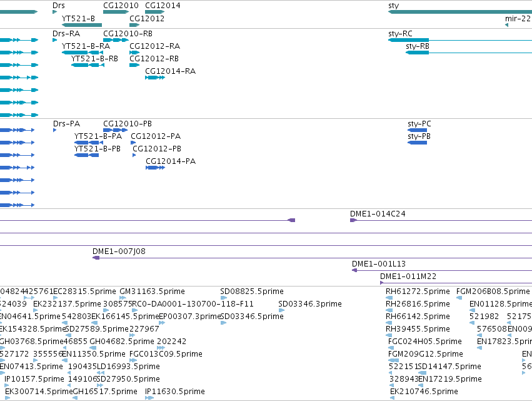This screenshot has width=532, height=401.
Task: Click EST RH61272.5prime
Action: click(418, 292)
